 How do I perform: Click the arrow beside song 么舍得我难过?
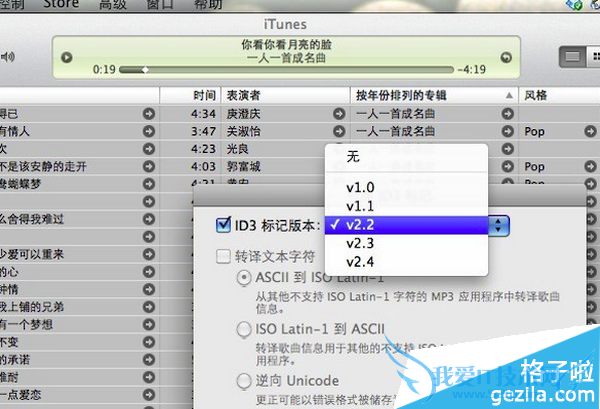click(x=149, y=219)
